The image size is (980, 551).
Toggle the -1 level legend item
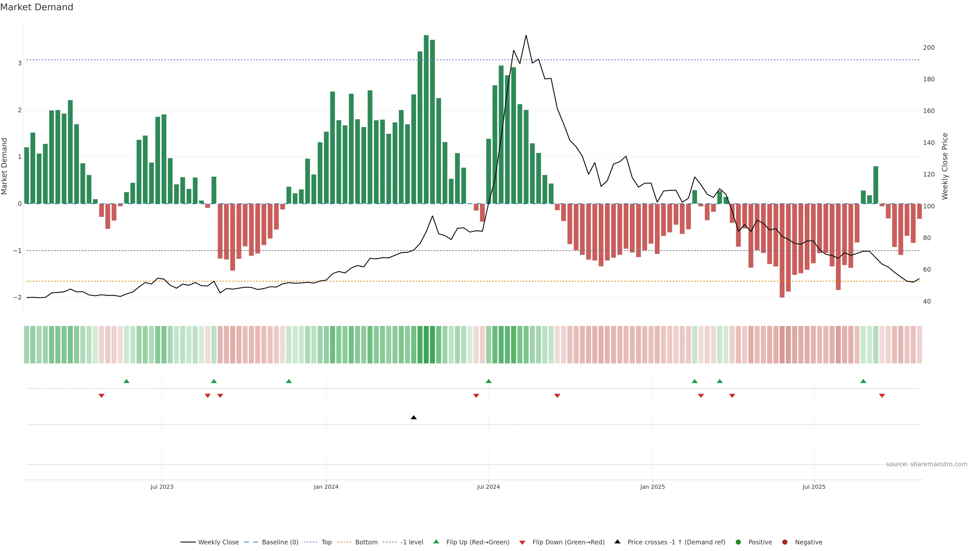tap(412, 542)
